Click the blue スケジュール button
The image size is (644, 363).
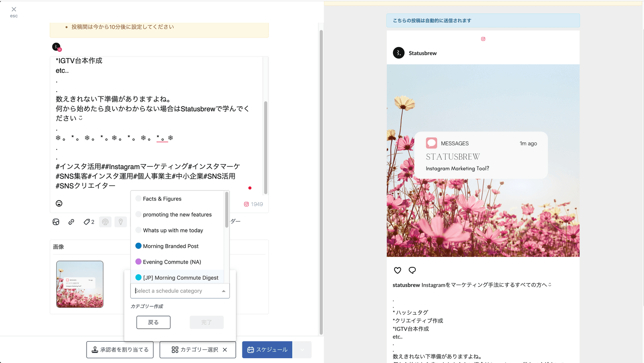click(x=267, y=350)
